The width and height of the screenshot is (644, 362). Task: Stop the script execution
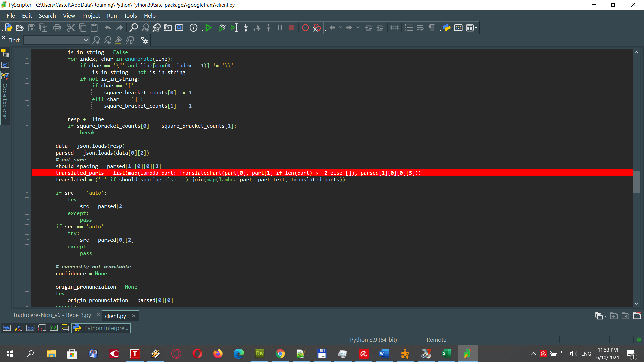291,27
